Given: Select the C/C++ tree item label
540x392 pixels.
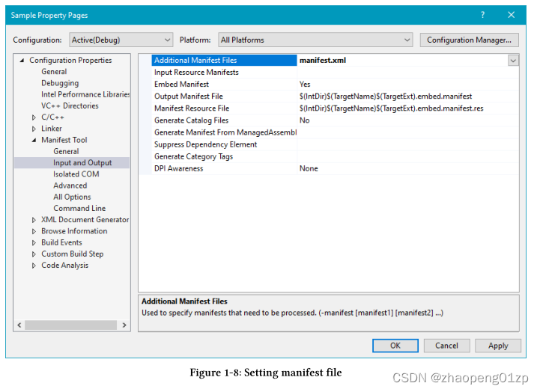Looking at the screenshot, I should click(x=52, y=117).
